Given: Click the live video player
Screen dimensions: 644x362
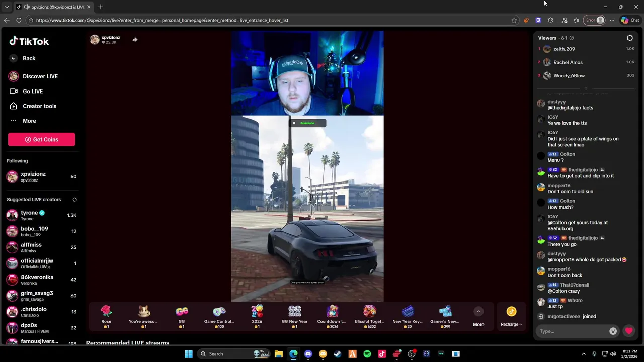Looking at the screenshot, I should pyautogui.click(x=307, y=166).
